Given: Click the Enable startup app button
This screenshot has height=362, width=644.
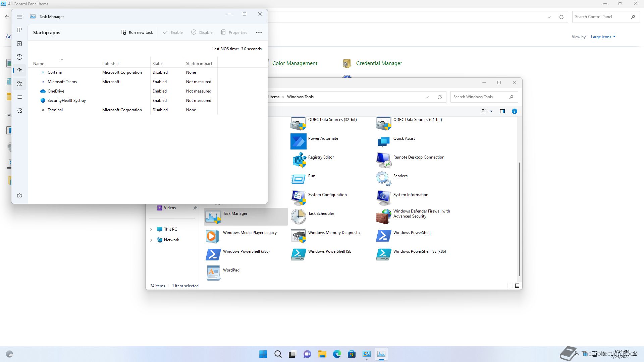Looking at the screenshot, I should click(x=173, y=33).
